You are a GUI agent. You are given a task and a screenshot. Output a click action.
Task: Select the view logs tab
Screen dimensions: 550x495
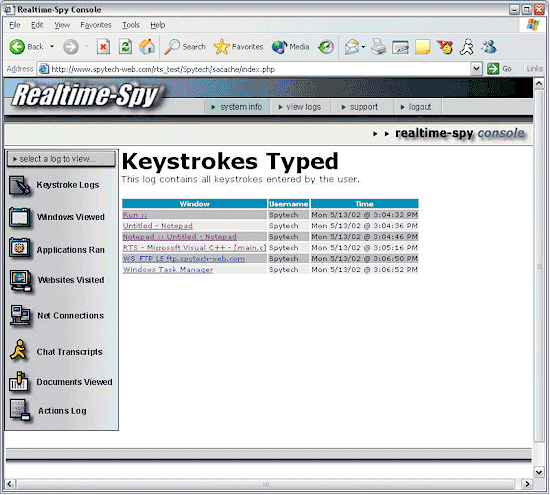300,107
